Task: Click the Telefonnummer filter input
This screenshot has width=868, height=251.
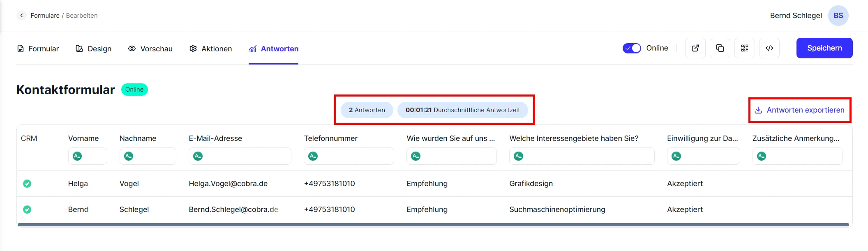Action: (349, 156)
